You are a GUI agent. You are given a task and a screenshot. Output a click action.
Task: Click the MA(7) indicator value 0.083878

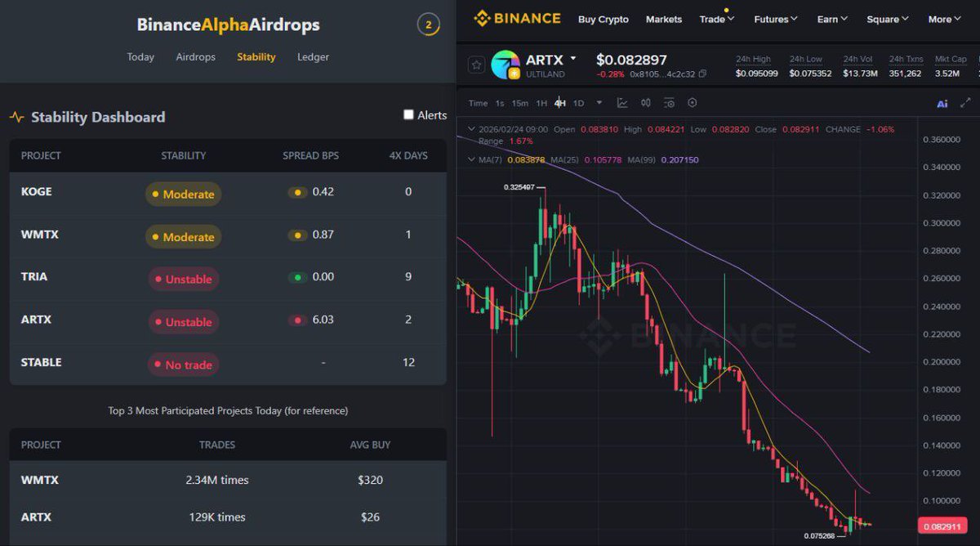coord(526,159)
